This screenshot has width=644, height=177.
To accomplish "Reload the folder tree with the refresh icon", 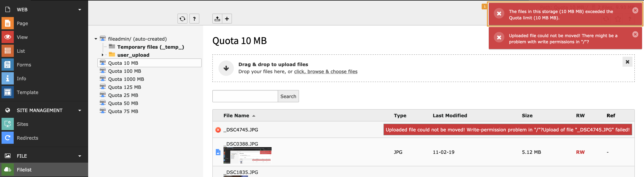I will (x=182, y=19).
